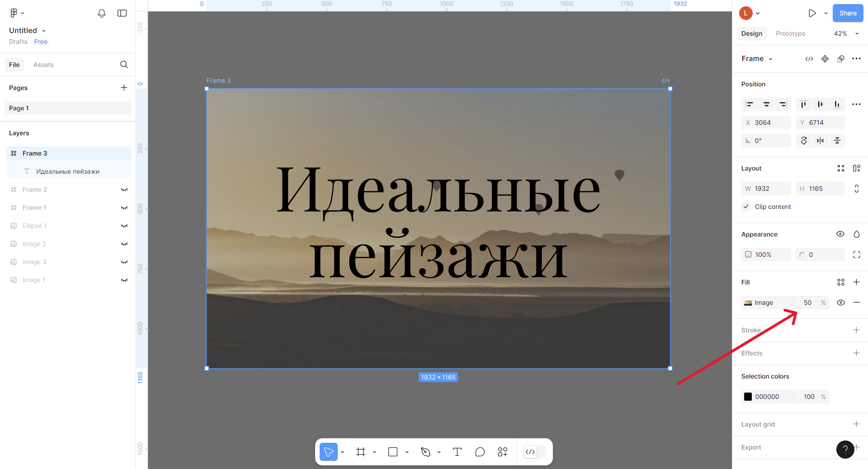Click resize to fit icon in Layout

[x=841, y=168]
